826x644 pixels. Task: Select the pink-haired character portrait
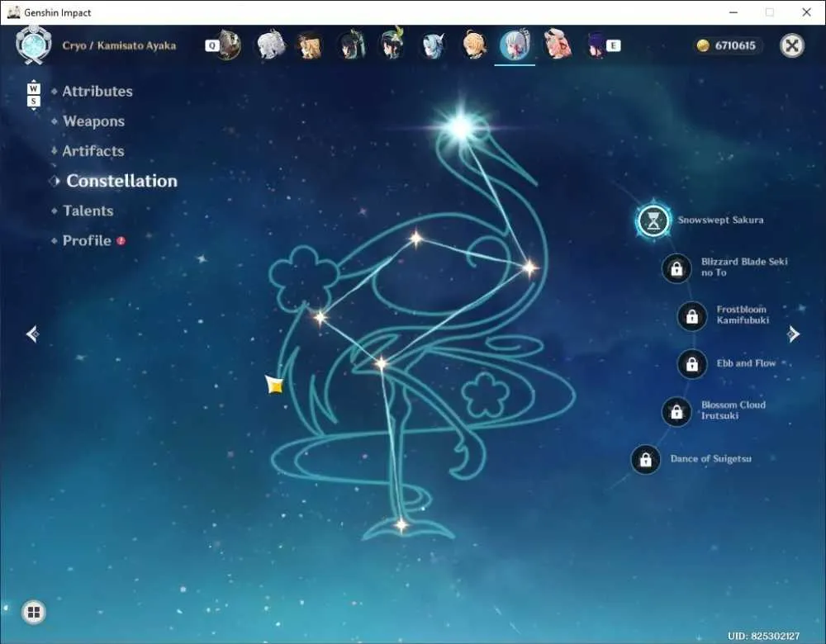[558, 45]
